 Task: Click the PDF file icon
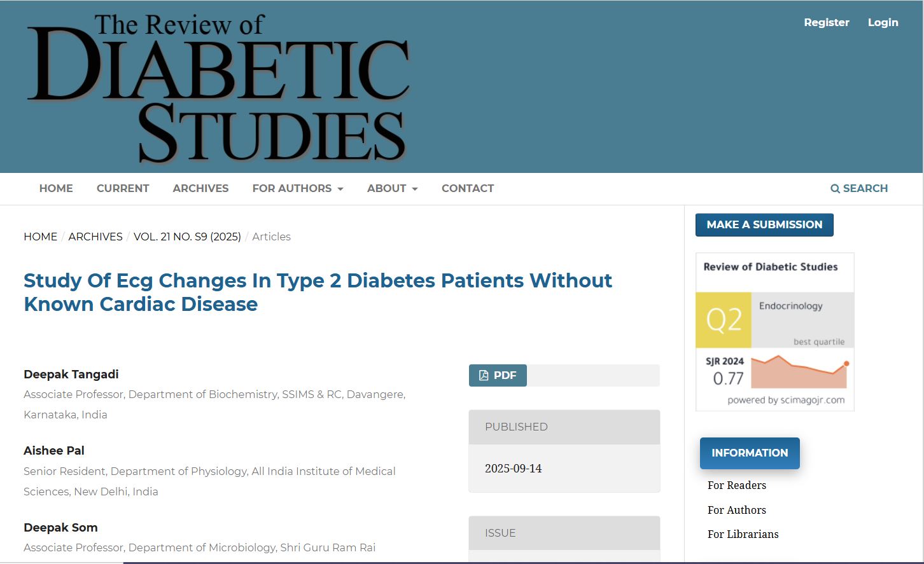pos(484,375)
